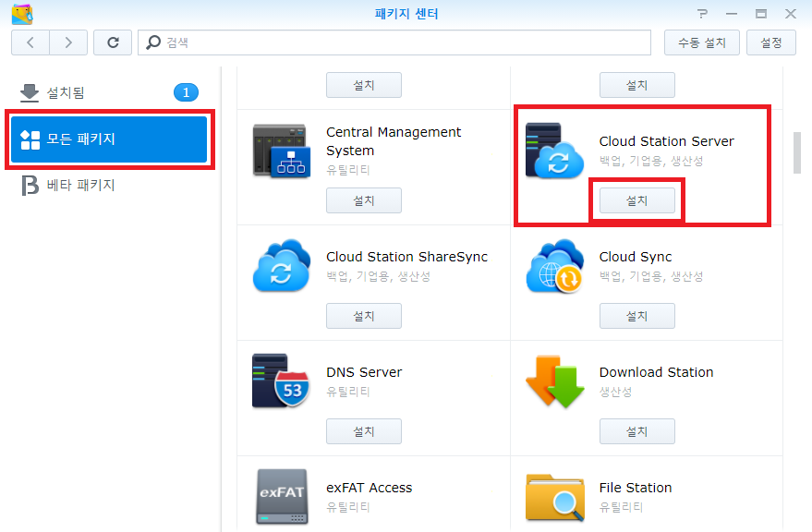Click the grid icon beside 모든 패키지
Screen dimensions: 812x532
point(30,139)
